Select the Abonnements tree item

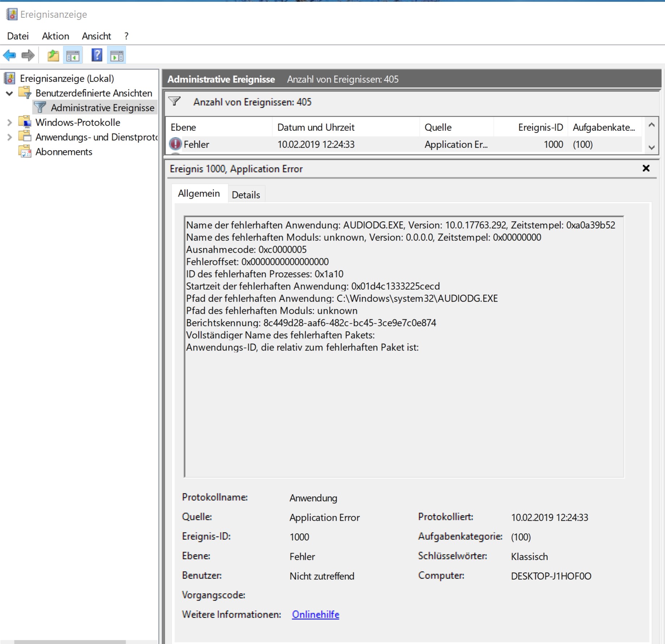64,151
